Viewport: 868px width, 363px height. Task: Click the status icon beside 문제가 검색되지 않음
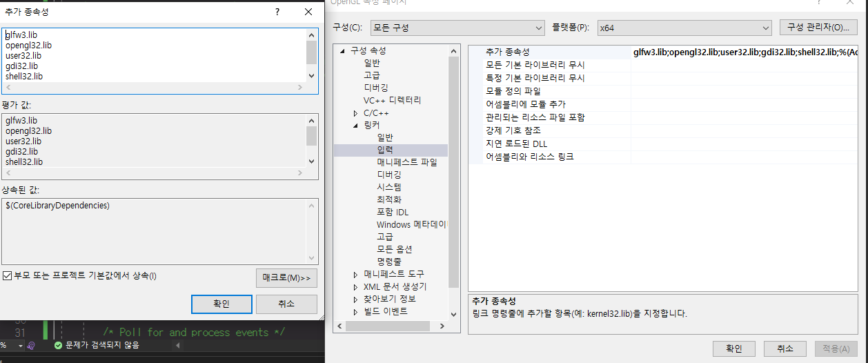[58, 344]
